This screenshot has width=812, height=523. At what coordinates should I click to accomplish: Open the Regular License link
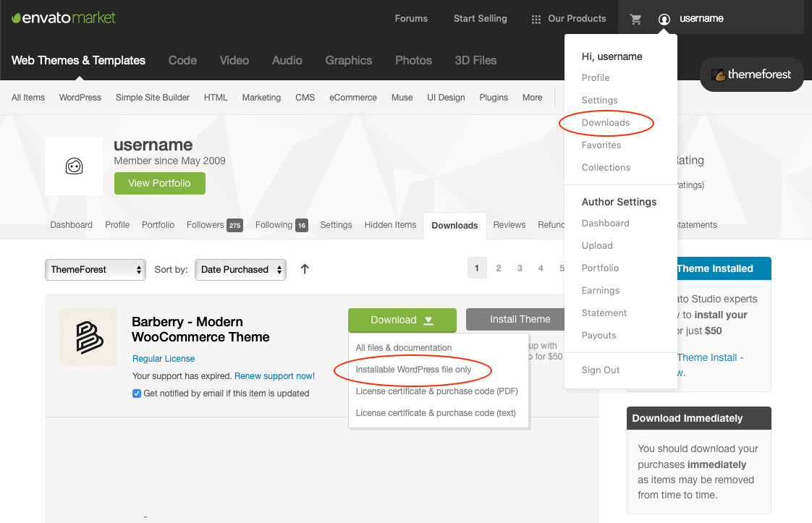(163, 358)
